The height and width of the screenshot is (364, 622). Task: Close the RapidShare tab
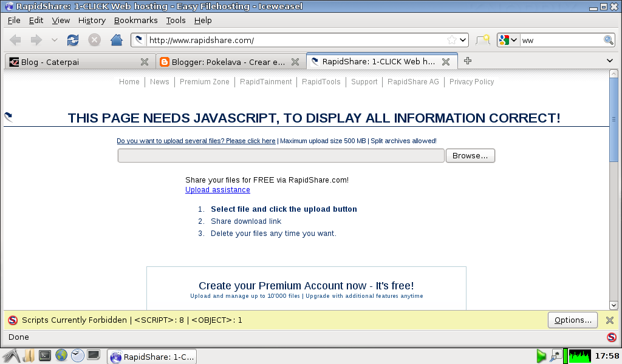click(446, 62)
